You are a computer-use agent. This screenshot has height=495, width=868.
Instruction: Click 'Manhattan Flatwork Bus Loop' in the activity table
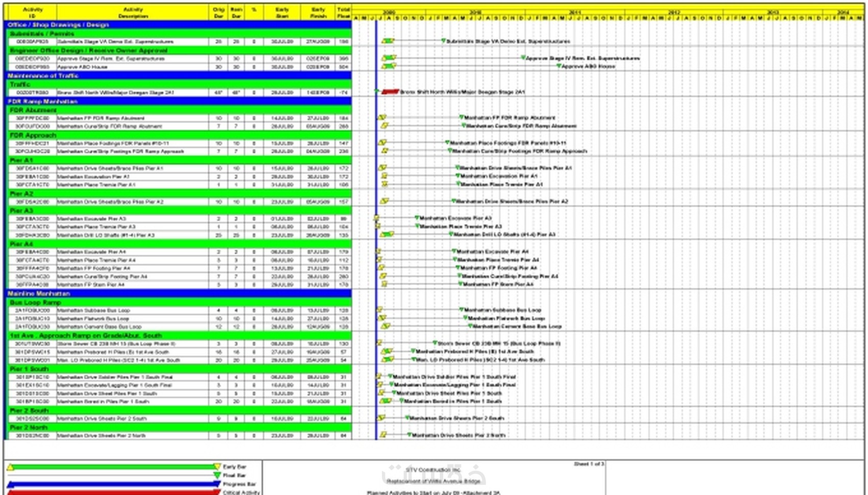point(93,318)
